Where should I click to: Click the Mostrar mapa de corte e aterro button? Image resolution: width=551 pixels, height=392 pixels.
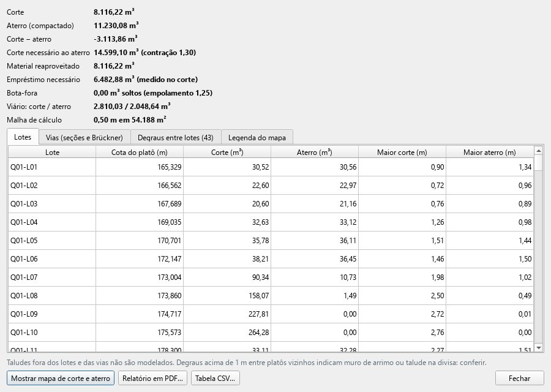(x=61, y=379)
